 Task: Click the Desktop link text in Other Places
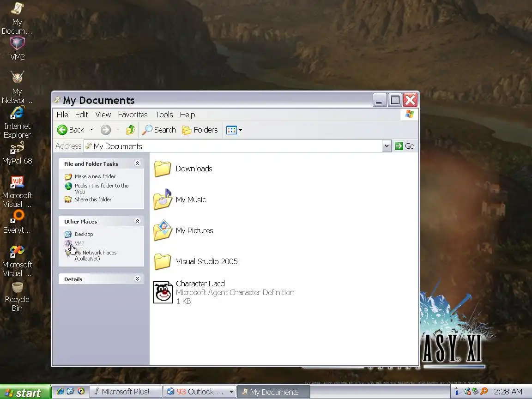click(84, 234)
